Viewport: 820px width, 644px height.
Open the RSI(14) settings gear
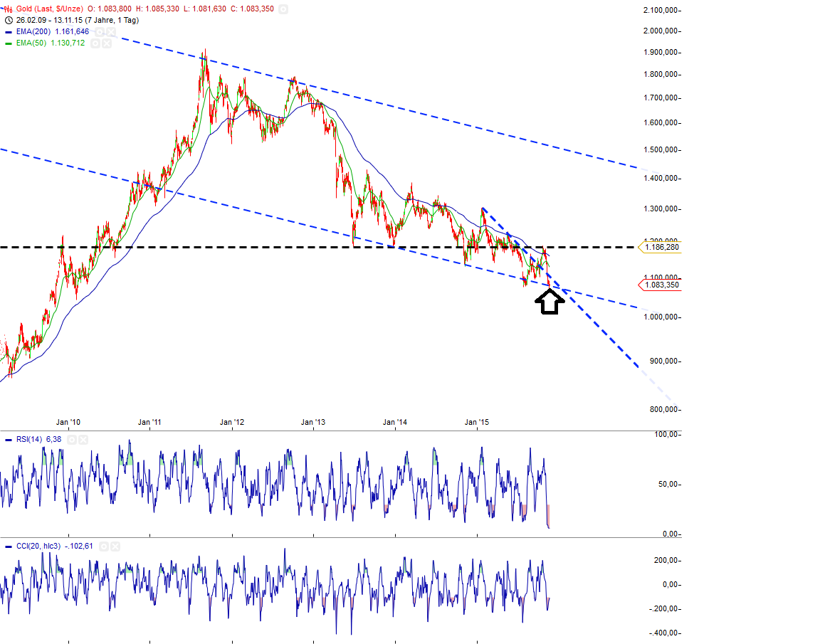71,440
